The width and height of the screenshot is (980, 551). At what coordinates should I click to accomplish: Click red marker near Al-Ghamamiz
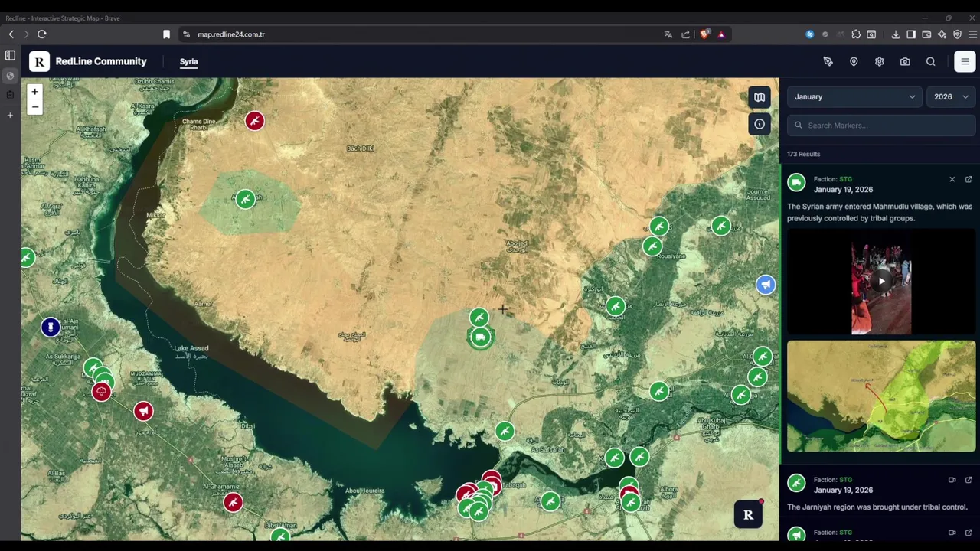tap(233, 503)
